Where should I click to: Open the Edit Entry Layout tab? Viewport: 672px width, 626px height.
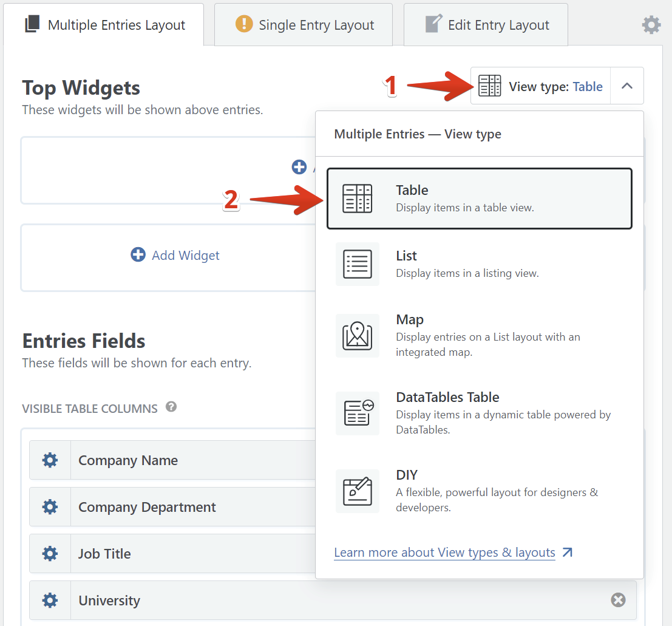coord(486,26)
